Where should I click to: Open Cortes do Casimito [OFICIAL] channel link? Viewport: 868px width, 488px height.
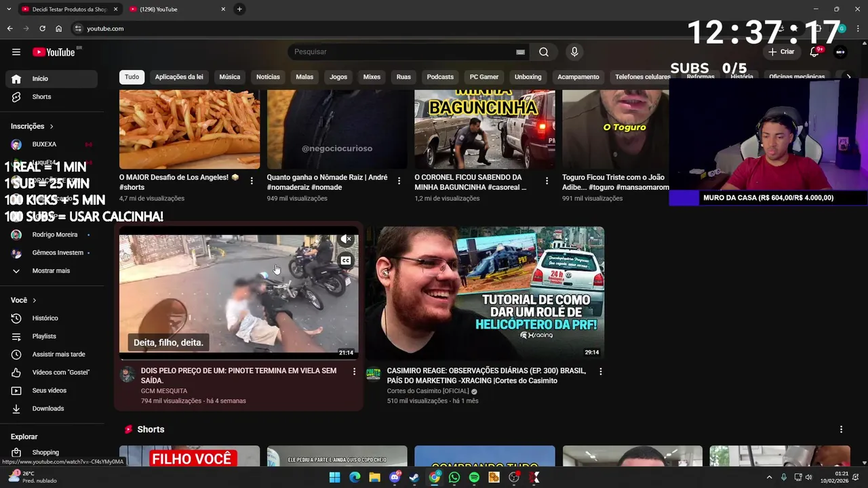pos(428,391)
